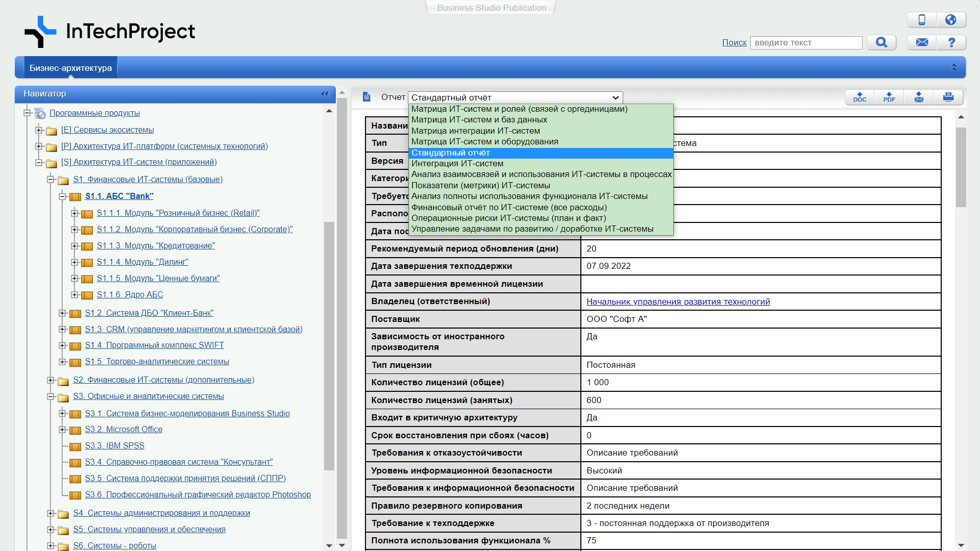Image resolution: width=980 pixels, height=551 pixels.
Task: Download report as DOC file
Action: [860, 97]
